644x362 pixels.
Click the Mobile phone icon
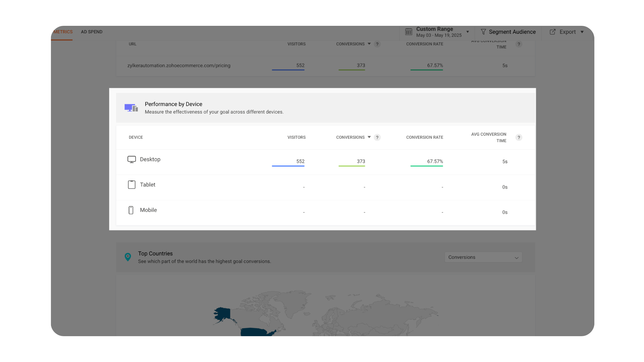coord(131,210)
